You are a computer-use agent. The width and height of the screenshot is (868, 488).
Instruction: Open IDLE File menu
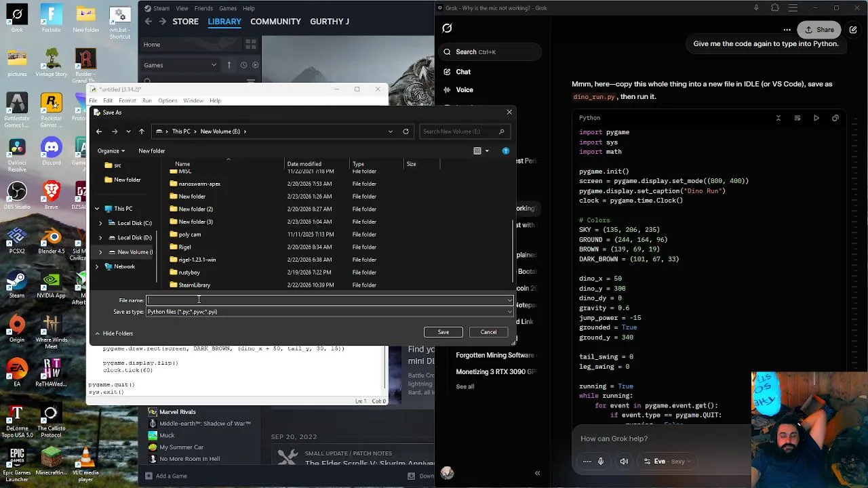click(x=93, y=101)
